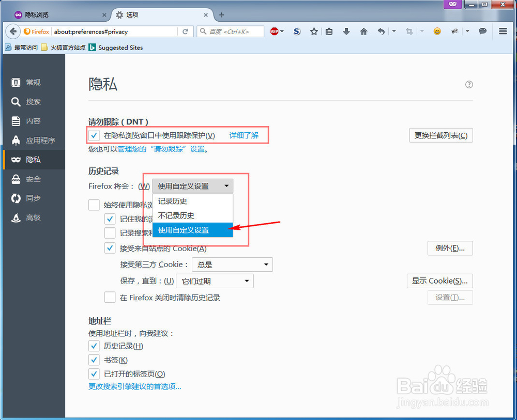
Task: Bookmark this page with the star icon
Action: 314,31
